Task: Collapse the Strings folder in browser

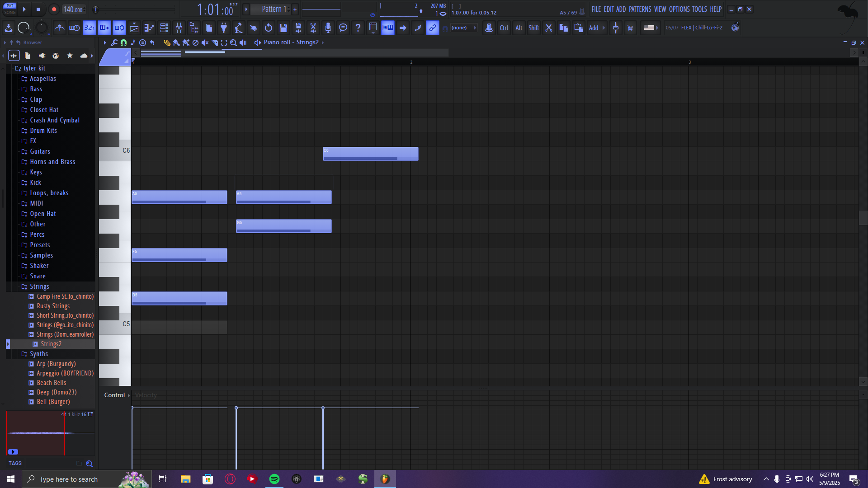Action: 39,286
